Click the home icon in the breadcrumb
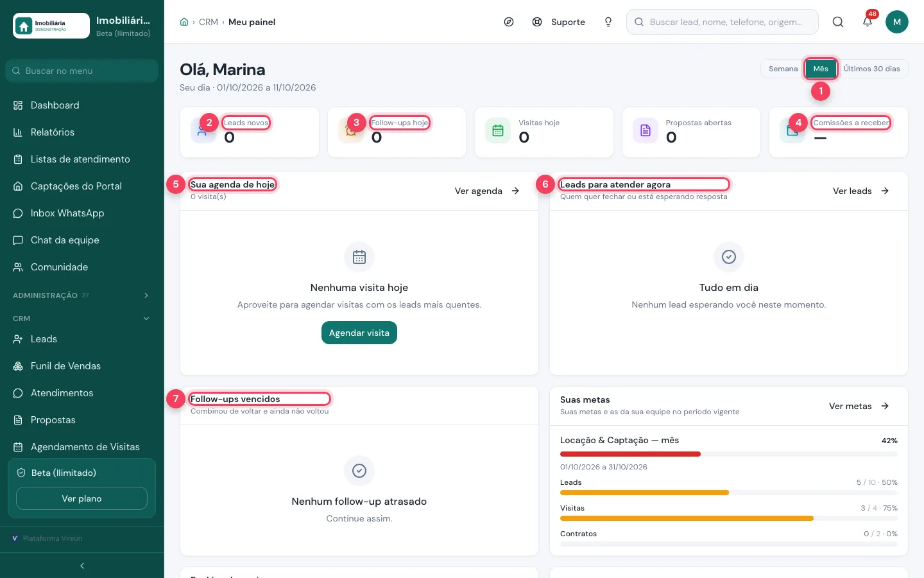This screenshot has width=924, height=578. pyautogui.click(x=184, y=22)
